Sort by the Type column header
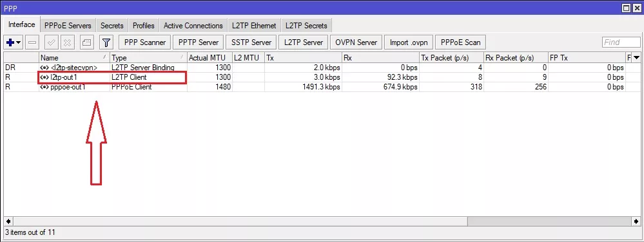 coord(149,58)
